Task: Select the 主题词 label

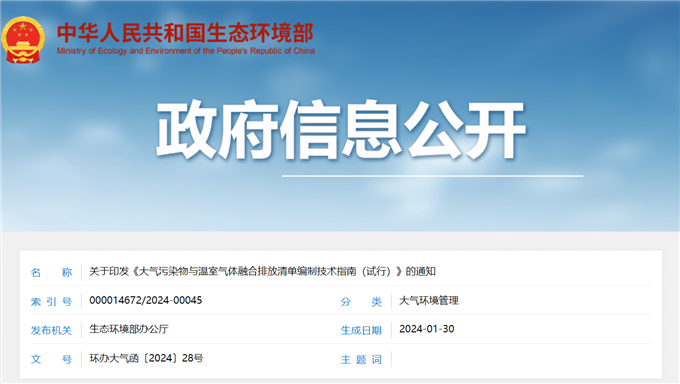Action: click(x=361, y=359)
